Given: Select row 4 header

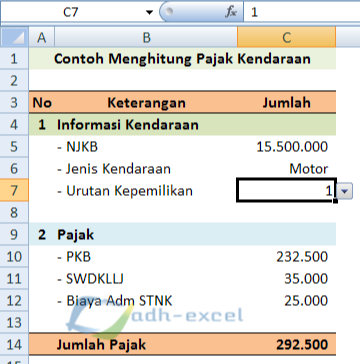Looking at the screenshot, I should pos(14,125).
